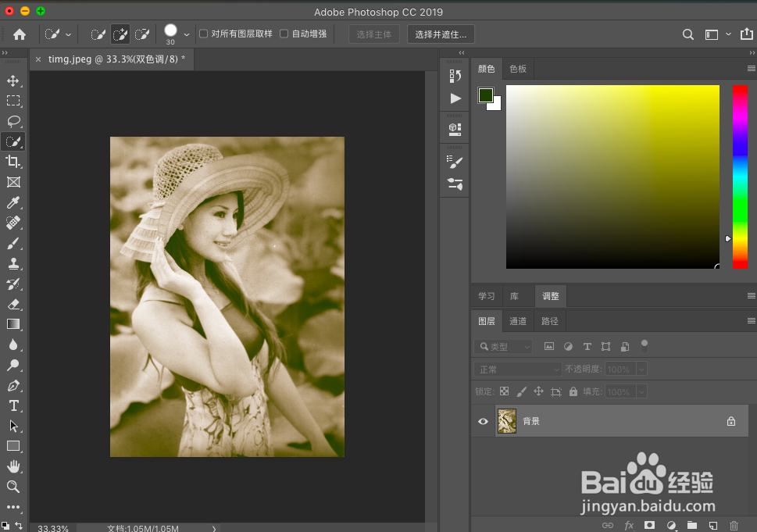
Task: Select the Pen tool
Action: click(13, 386)
